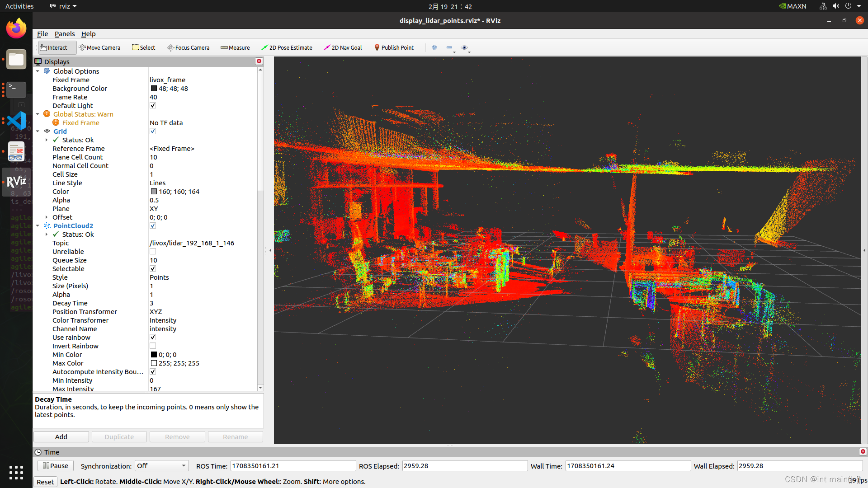Click the Add display button
The image size is (868, 488).
(61, 436)
